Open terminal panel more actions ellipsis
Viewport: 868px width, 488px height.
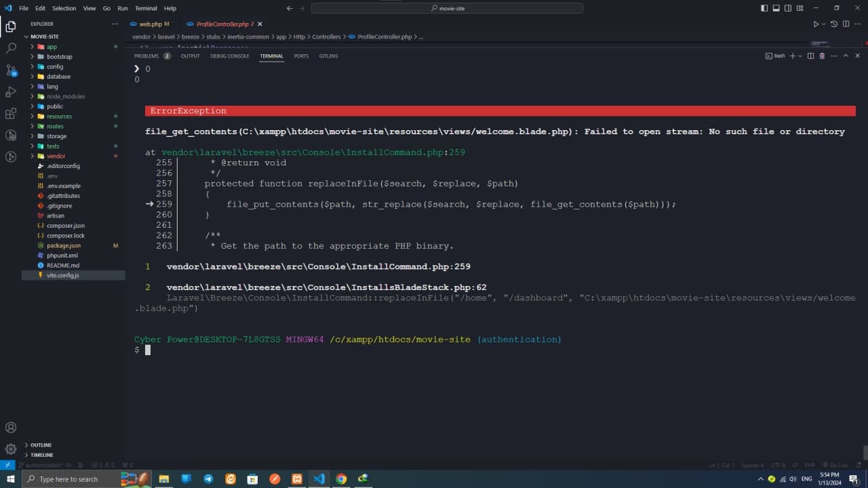pos(834,56)
